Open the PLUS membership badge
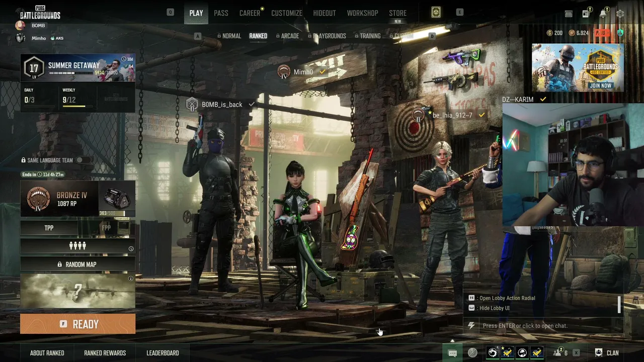 pyautogui.click(x=603, y=33)
